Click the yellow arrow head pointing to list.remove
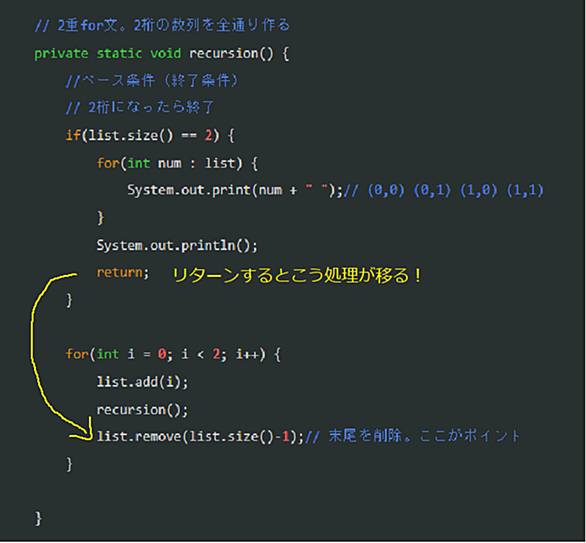The height and width of the screenshot is (543, 586). [85, 434]
